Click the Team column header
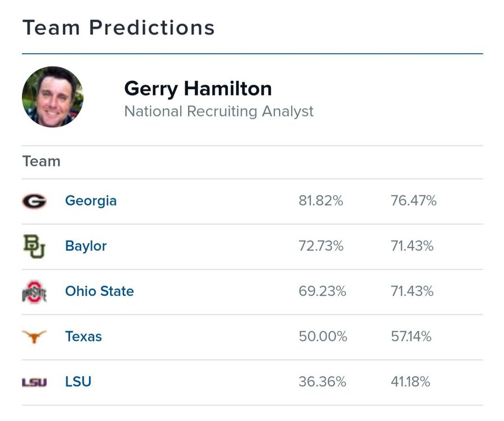Image resolution: width=504 pixels, height=421 pixels. click(42, 162)
